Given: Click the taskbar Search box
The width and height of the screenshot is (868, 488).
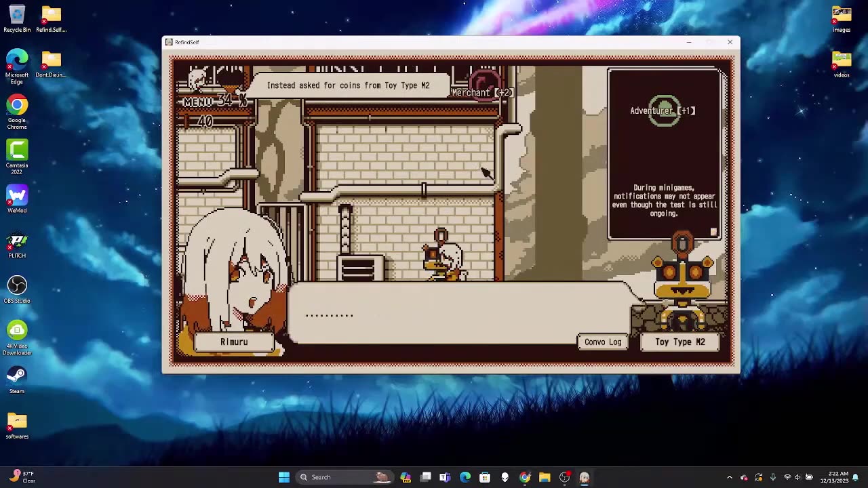Looking at the screenshot, I should click(x=344, y=477).
